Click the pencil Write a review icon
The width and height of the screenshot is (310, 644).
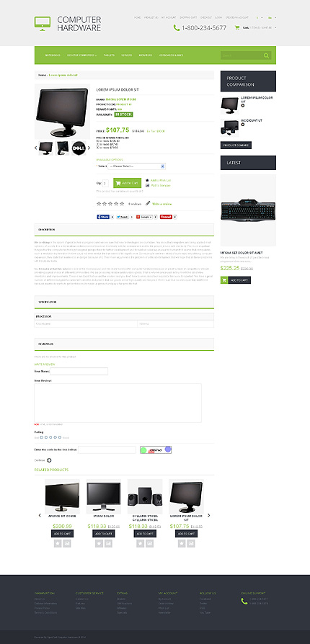148,203
